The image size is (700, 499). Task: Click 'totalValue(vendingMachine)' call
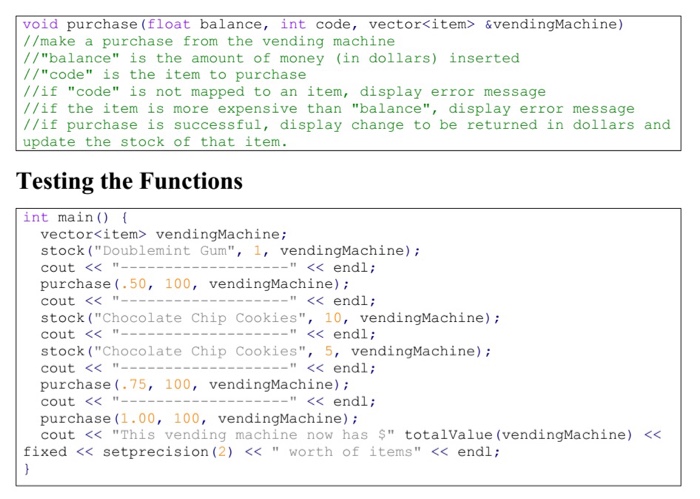coord(518,435)
